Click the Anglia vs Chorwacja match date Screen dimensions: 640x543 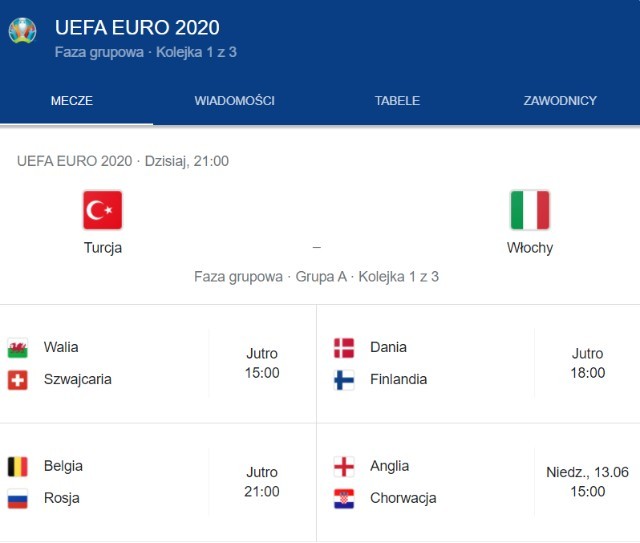click(587, 481)
